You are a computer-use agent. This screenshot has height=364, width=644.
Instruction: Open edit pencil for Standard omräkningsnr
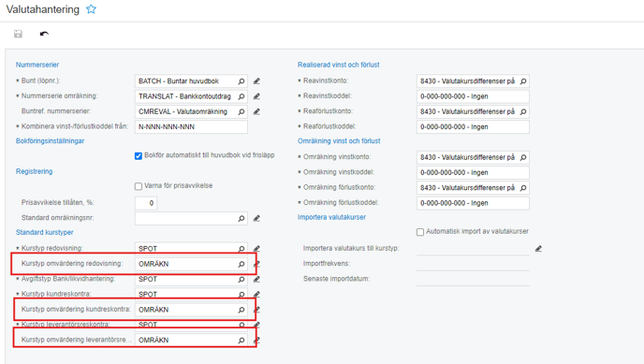(x=256, y=218)
